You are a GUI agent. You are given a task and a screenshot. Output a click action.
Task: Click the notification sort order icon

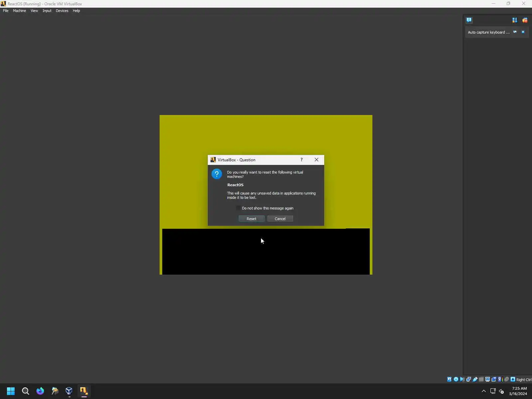(x=515, y=20)
